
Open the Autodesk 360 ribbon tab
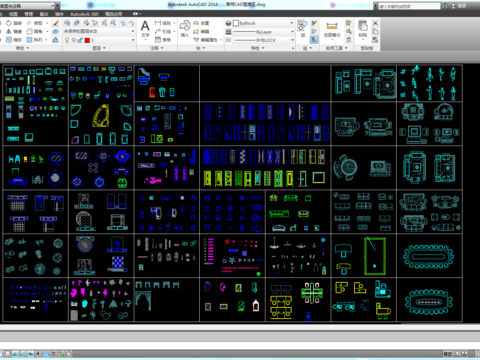point(84,14)
